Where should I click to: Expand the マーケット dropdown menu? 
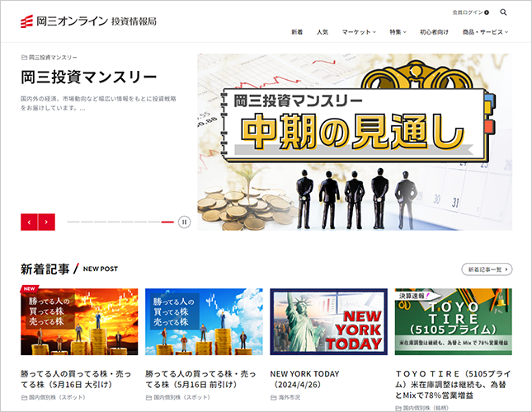tap(359, 32)
